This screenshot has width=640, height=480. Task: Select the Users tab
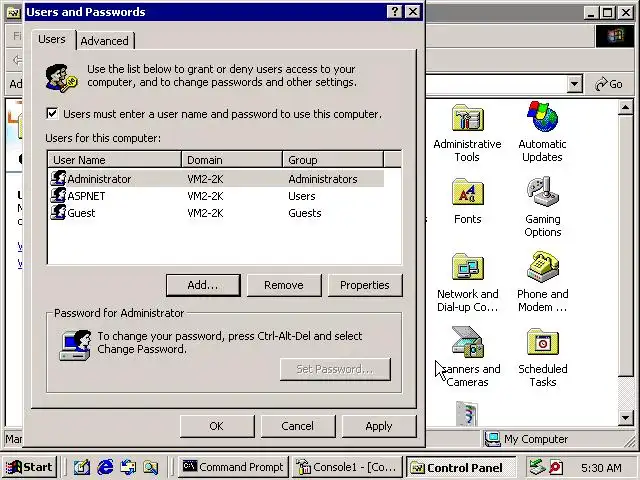52,39
